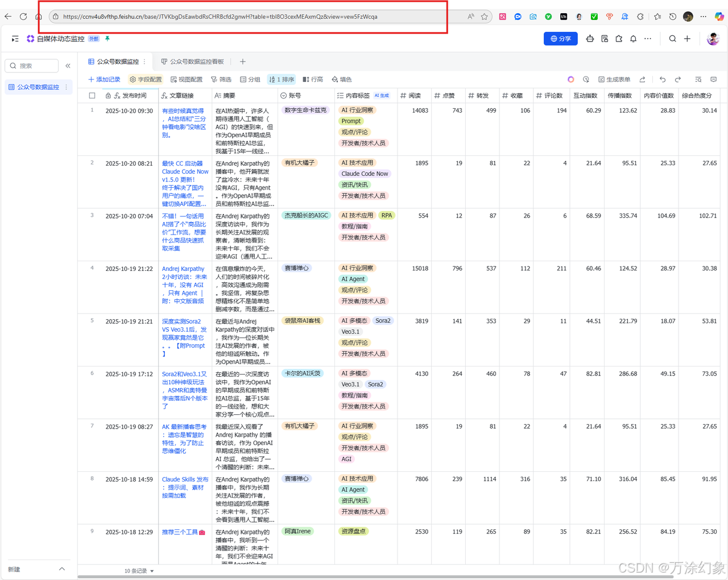The width and height of the screenshot is (728, 580).
Task: Open the 筛选 filter menu
Action: [x=221, y=80]
